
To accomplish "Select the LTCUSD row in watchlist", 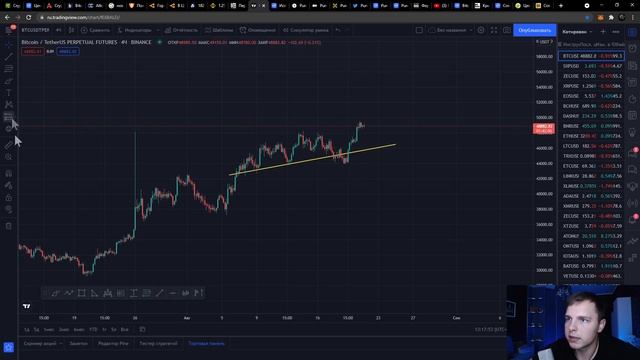I will (591, 146).
